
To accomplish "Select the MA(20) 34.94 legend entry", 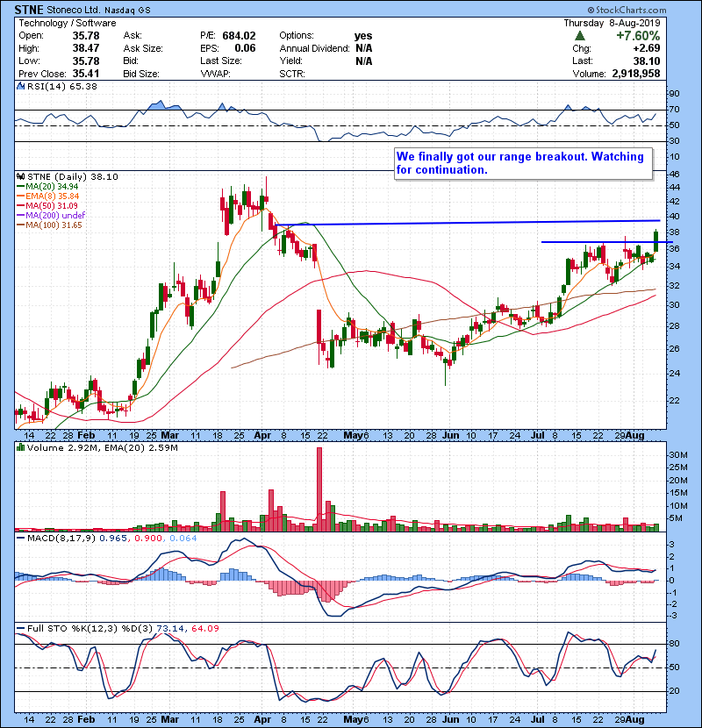I will (47, 187).
